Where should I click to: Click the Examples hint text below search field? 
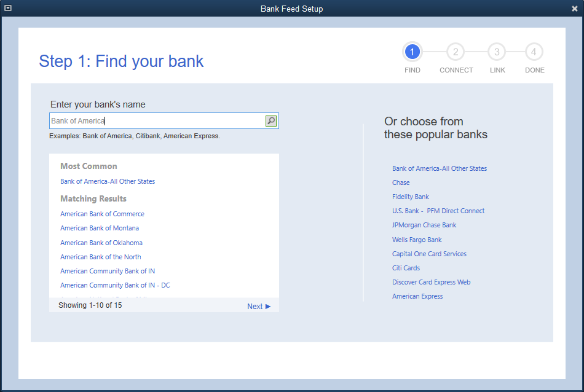pos(135,136)
